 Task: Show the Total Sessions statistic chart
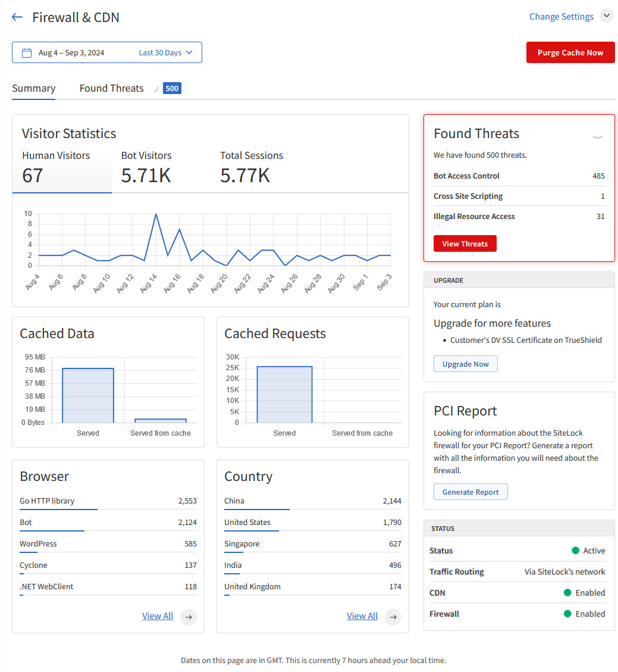click(x=252, y=167)
